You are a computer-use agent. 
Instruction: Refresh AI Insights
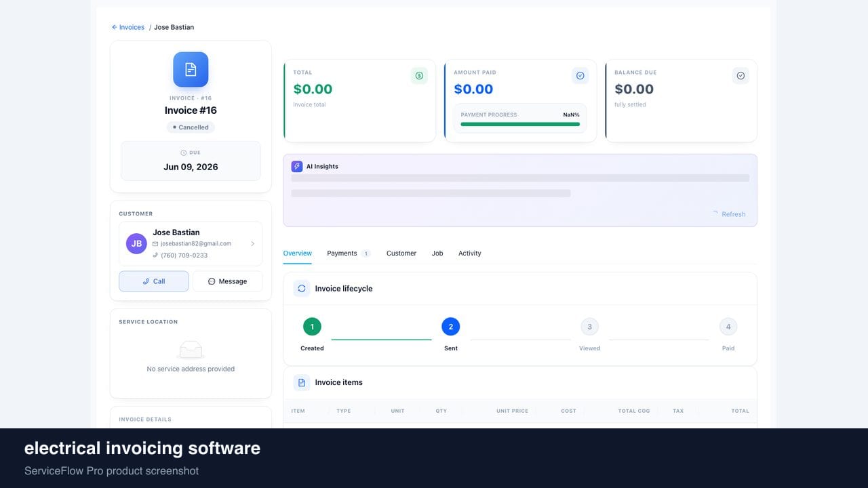729,214
